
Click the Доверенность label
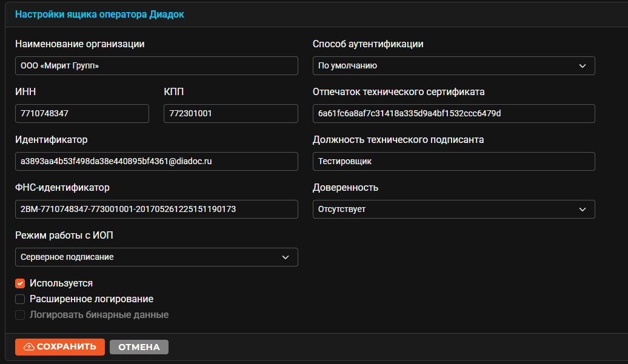346,188
